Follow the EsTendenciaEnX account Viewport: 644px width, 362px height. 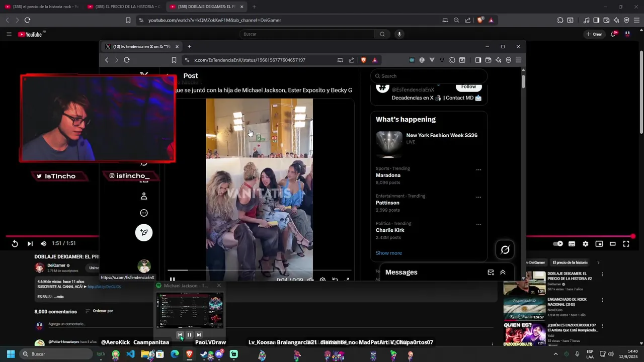tap(468, 86)
